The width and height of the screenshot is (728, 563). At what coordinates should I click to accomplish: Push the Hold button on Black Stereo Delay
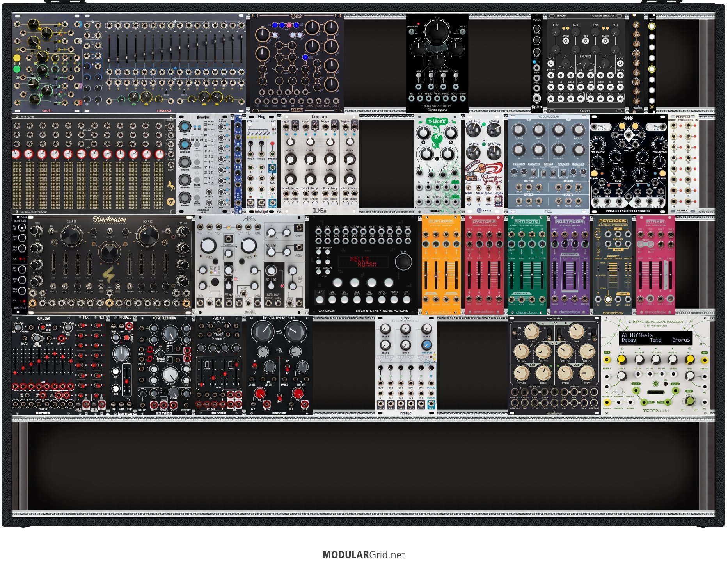pyautogui.click(x=419, y=76)
